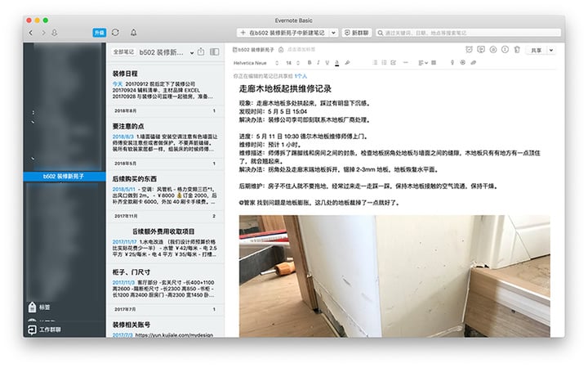Attach a file with paperclip icon
Screen dimensions: 588x368
473,63
